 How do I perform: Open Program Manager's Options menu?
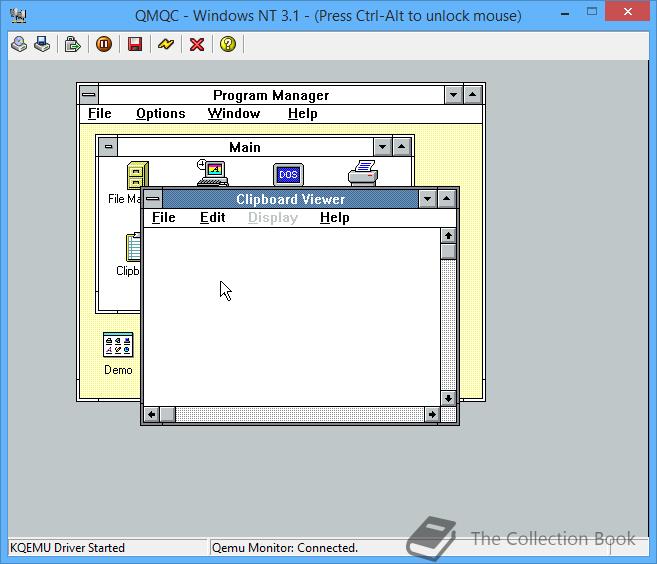click(x=160, y=114)
